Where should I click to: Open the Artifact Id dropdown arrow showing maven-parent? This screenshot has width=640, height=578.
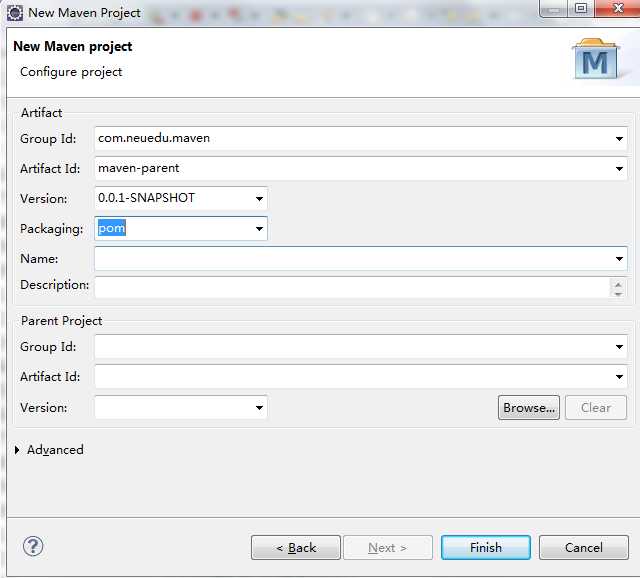click(619, 169)
